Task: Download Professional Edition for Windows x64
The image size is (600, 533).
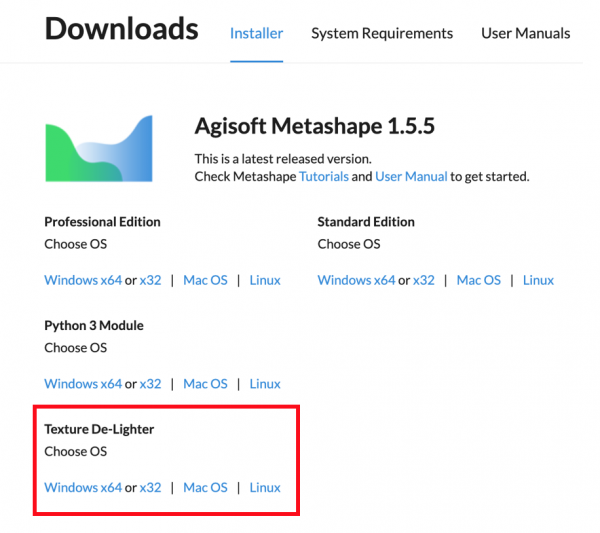Action: pyautogui.click(x=83, y=280)
